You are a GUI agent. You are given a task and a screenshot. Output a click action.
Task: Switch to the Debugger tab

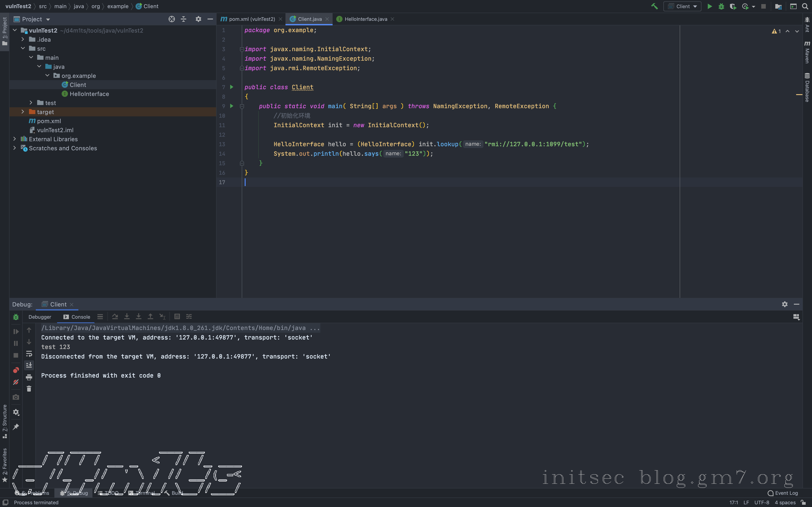(40, 317)
